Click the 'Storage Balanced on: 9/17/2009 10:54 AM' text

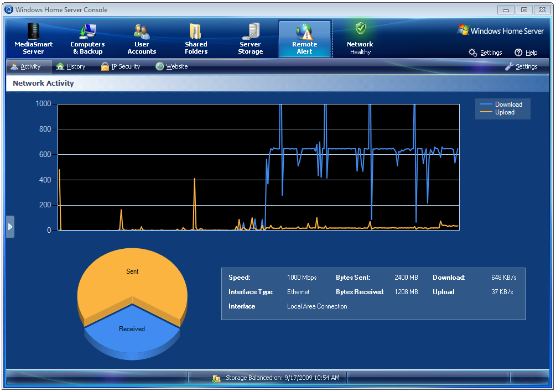[x=283, y=378]
